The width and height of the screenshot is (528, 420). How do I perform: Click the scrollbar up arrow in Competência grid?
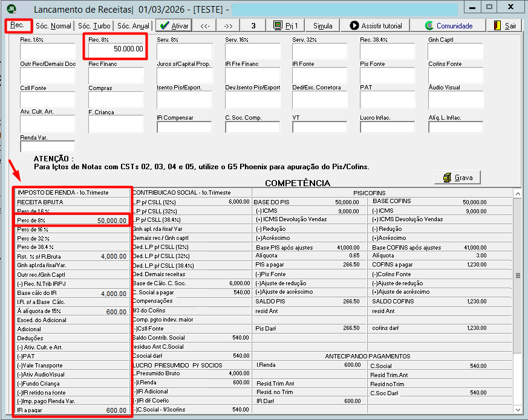[x=518, y=193]
